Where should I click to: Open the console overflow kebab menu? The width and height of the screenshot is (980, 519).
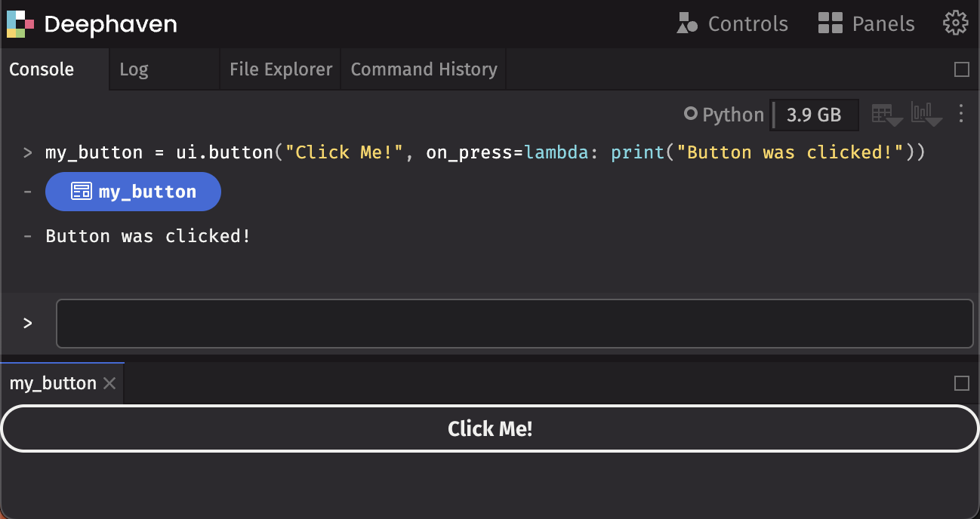pos(960,113)
